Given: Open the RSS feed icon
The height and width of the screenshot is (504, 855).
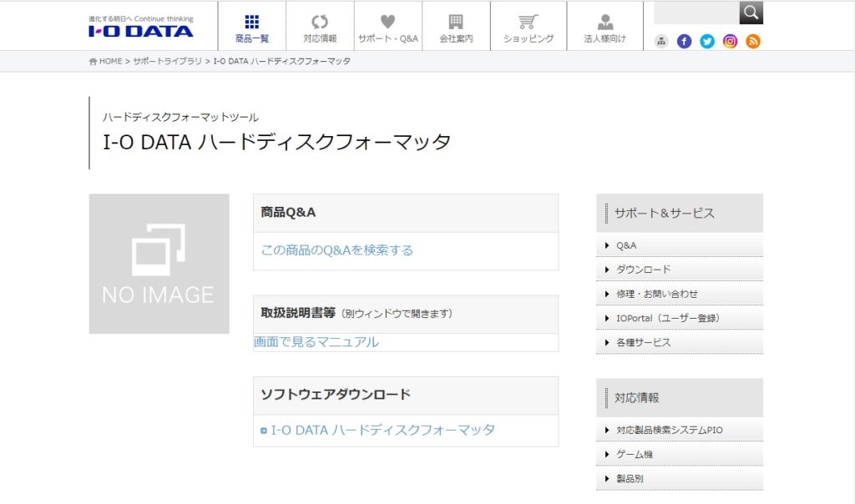Looking at the screenshot, I should [752, 42].
